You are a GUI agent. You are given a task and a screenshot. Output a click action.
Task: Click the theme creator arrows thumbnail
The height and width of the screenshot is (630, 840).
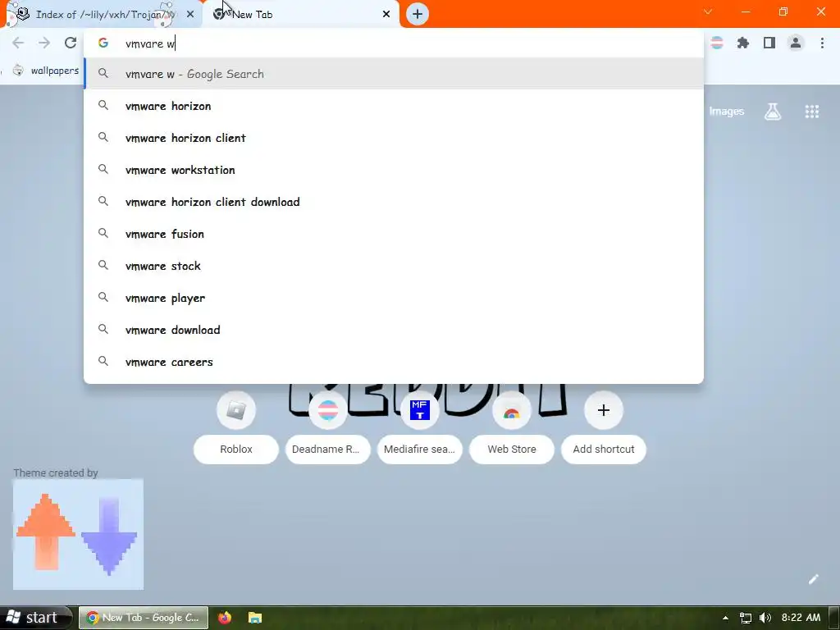tap(78, 534)
